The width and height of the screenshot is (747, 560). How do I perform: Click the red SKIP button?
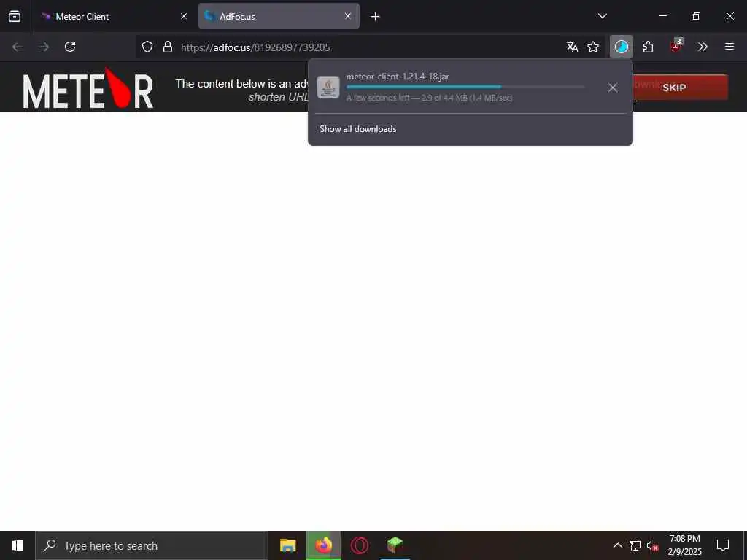(x=681, y=87)
